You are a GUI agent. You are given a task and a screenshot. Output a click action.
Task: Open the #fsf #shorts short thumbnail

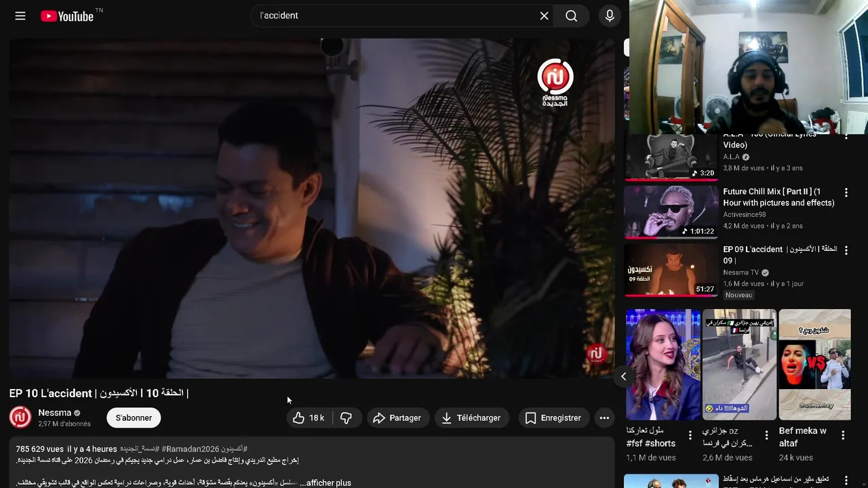coord(663,365)
